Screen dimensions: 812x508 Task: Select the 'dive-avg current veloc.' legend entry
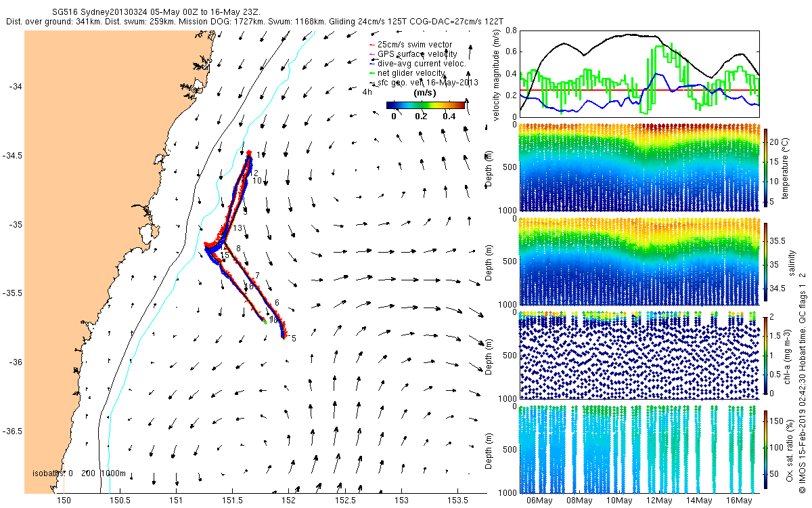click(417, 64)
